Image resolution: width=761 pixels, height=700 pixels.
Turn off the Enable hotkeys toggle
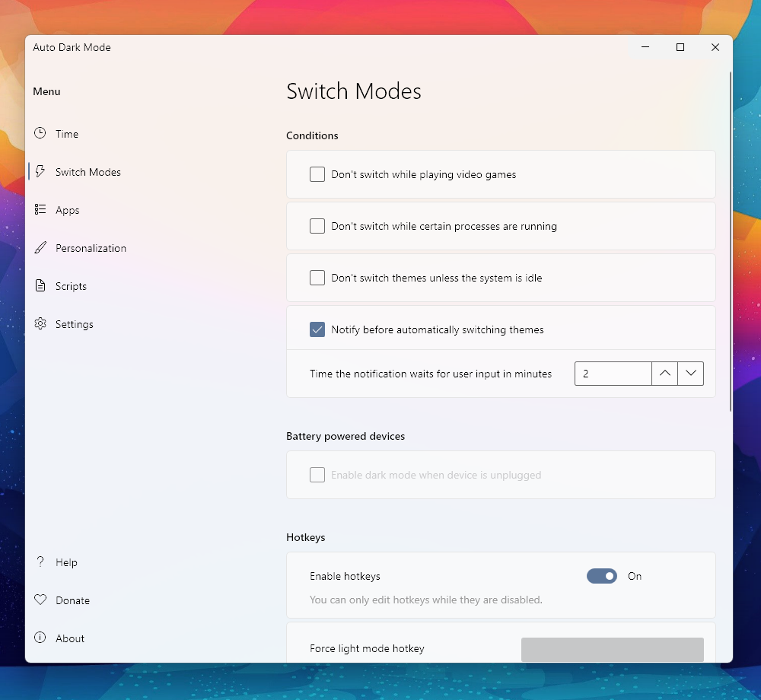coord(601,576)
